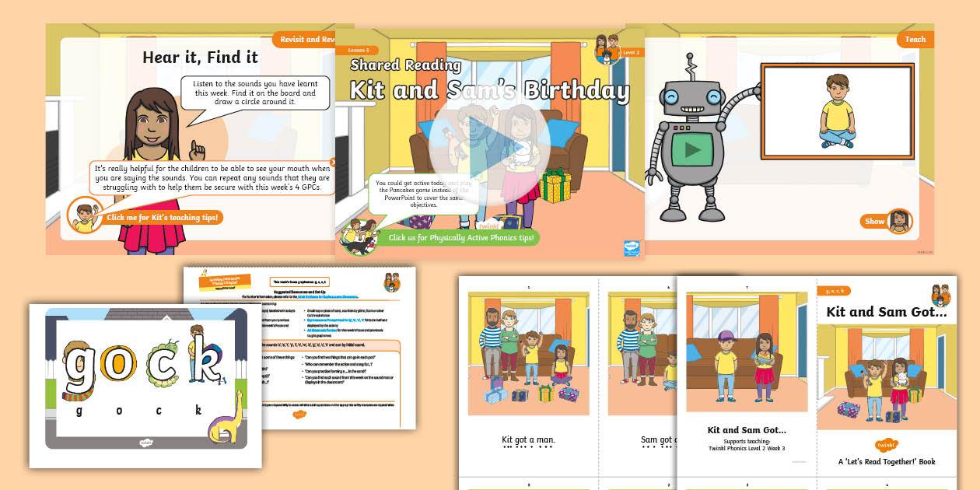Select the letter 'g' scarf picture card
Image resolution: width=980 pixels, height=490 pixels.
pos(79,366)
